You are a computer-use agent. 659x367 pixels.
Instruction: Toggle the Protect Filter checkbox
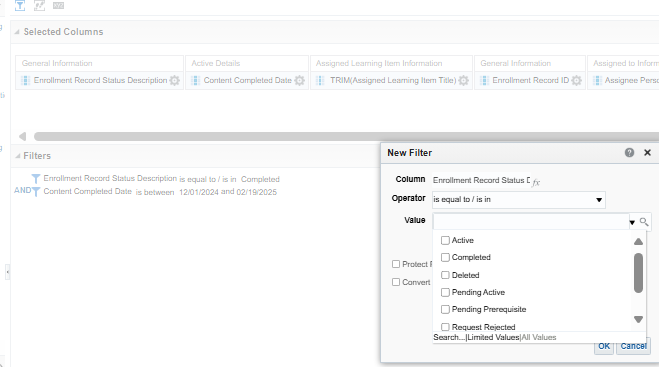point(396,264)
